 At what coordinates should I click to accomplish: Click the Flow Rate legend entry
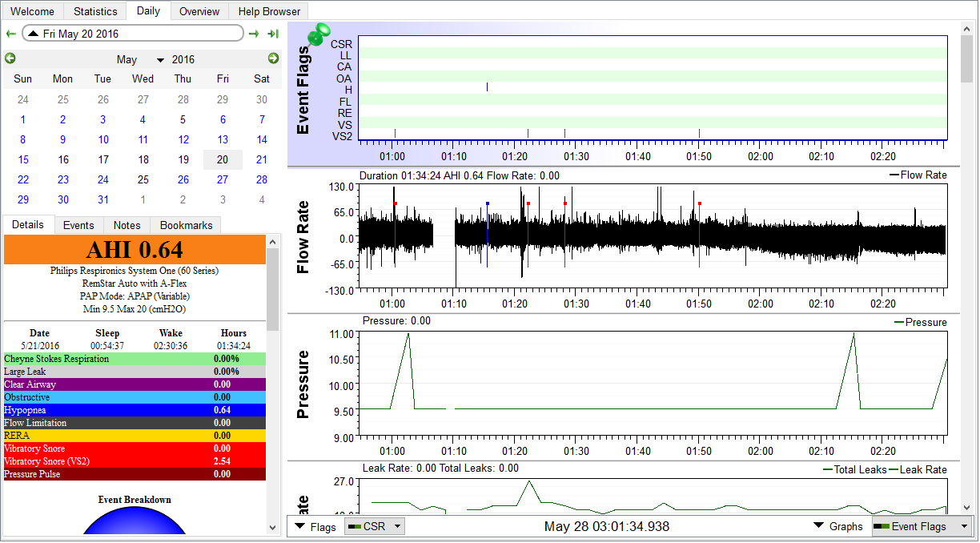pyautogui.click(x=917, y=175)
